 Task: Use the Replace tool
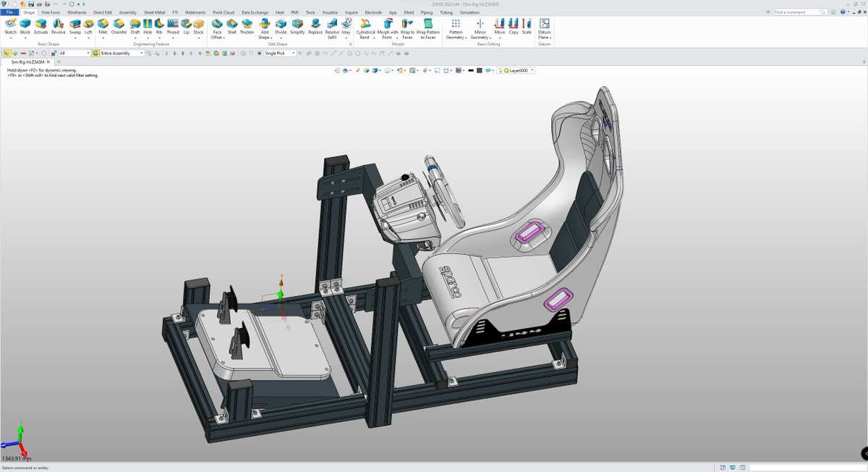[315, 28]
